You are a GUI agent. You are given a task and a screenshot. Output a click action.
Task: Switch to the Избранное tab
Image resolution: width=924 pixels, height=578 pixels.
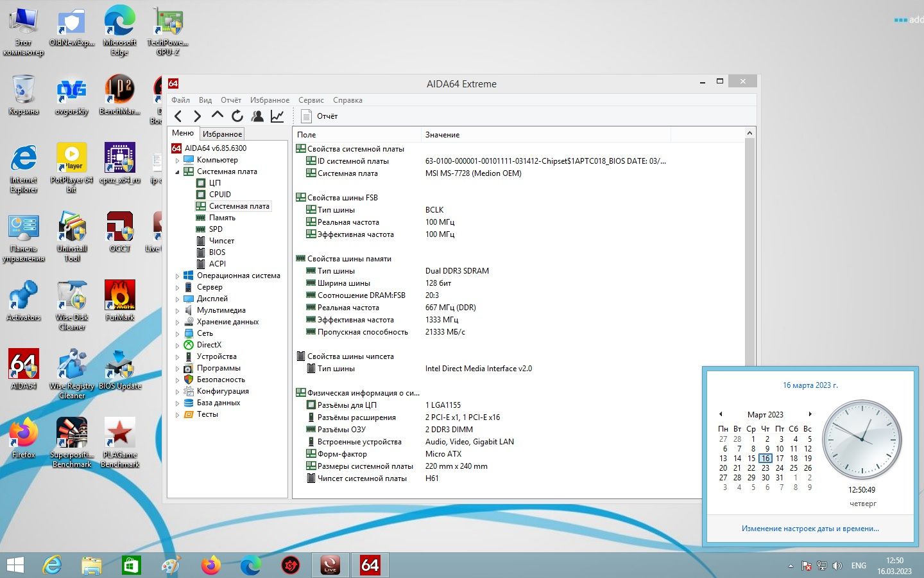pyautogui.click(x=222, y=134)
